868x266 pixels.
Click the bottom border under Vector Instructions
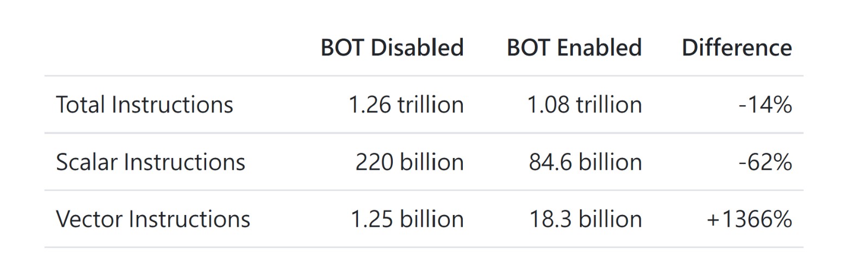coord(423,248)
